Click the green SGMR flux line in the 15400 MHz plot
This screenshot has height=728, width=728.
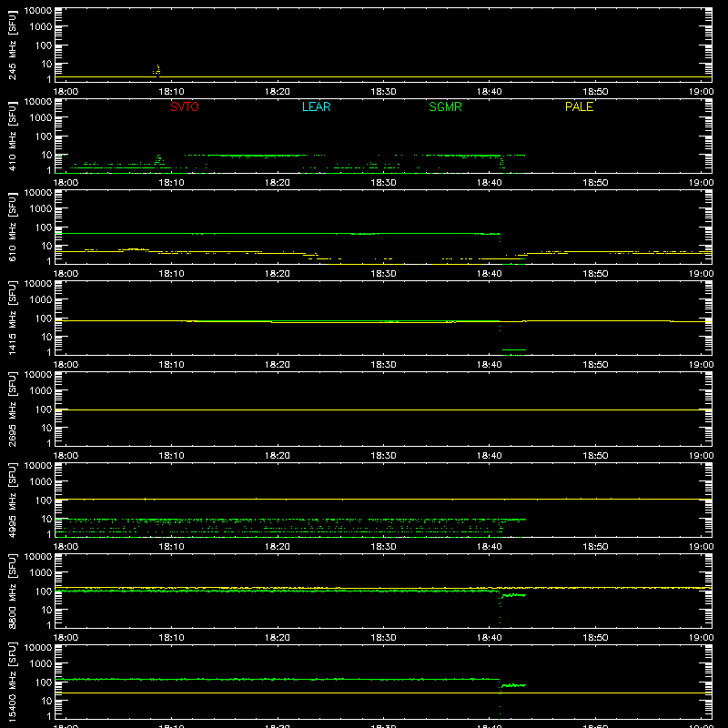(278, 679)
